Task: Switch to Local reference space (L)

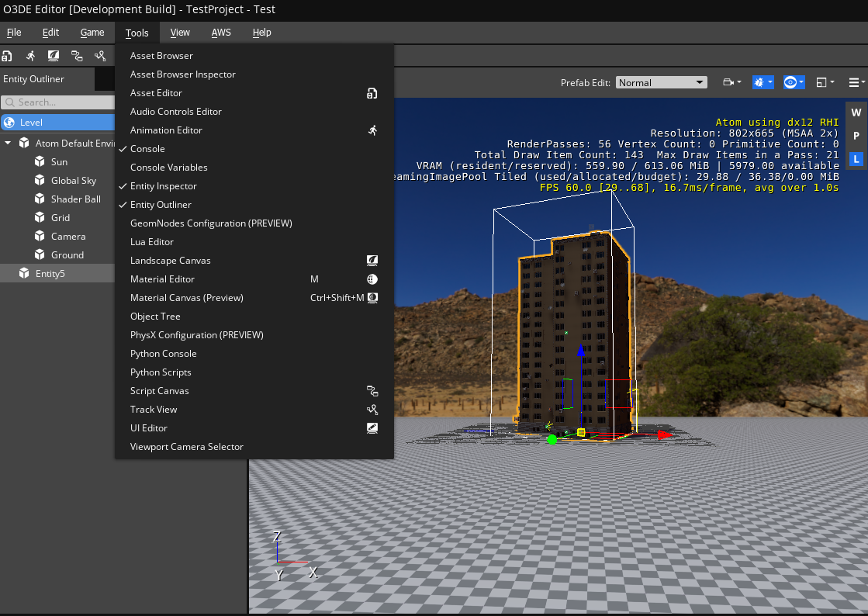Action: (856, 159)
